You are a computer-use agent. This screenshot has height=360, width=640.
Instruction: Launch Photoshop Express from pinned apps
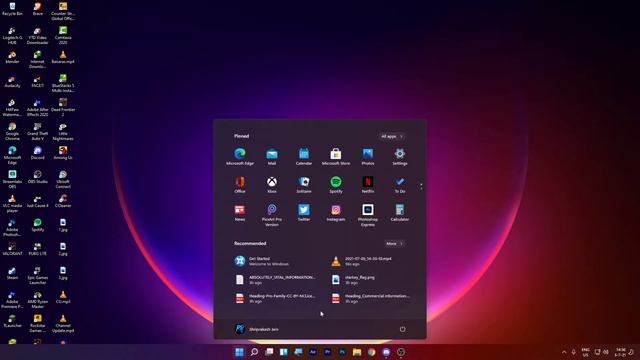tap(368, 215)
